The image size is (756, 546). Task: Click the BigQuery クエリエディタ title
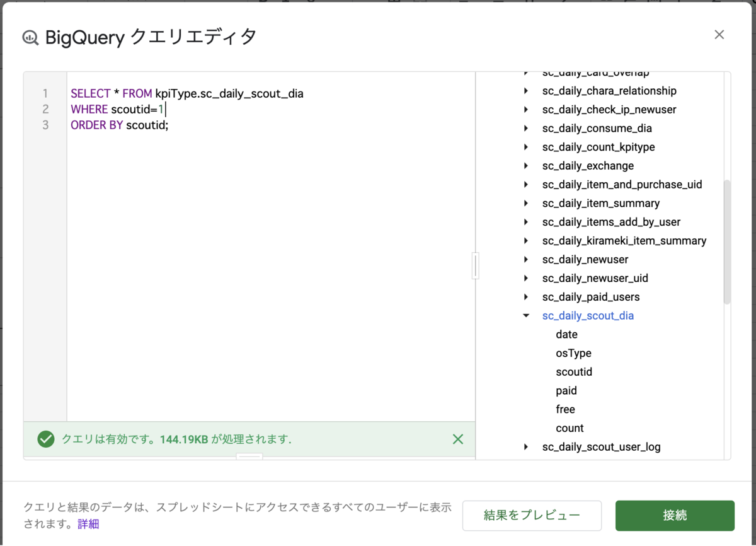click(x=151, y=37)
